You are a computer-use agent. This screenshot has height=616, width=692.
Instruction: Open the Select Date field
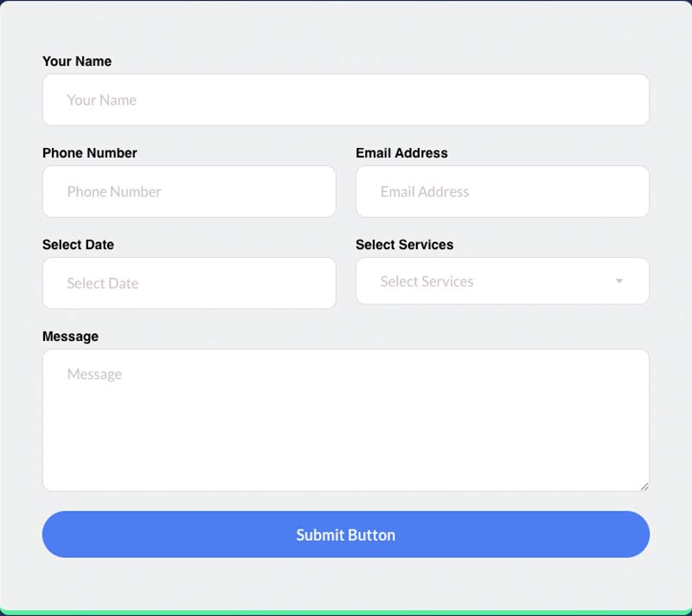189,284
